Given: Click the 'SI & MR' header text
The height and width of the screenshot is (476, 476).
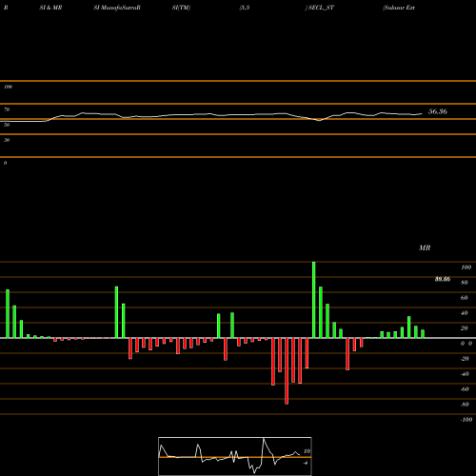Looking at the screenshot, I should pyautogui.click(x=50, y=8).
